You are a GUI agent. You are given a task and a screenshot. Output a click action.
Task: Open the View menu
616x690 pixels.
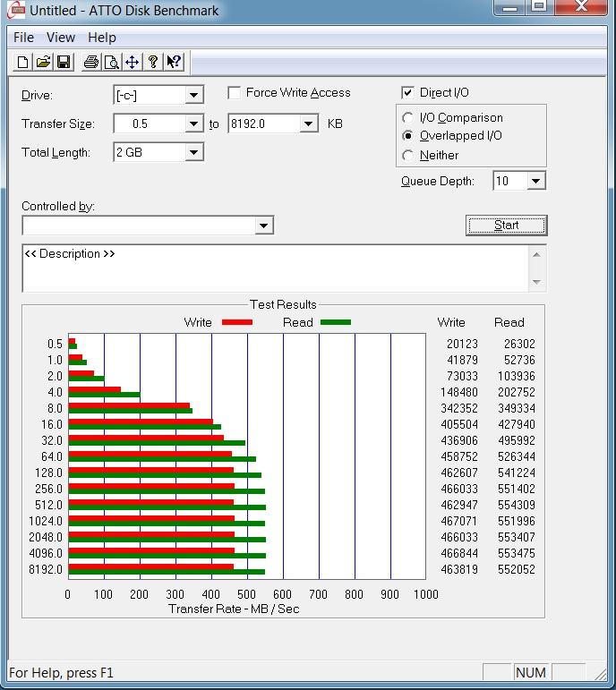click(61, 38)
